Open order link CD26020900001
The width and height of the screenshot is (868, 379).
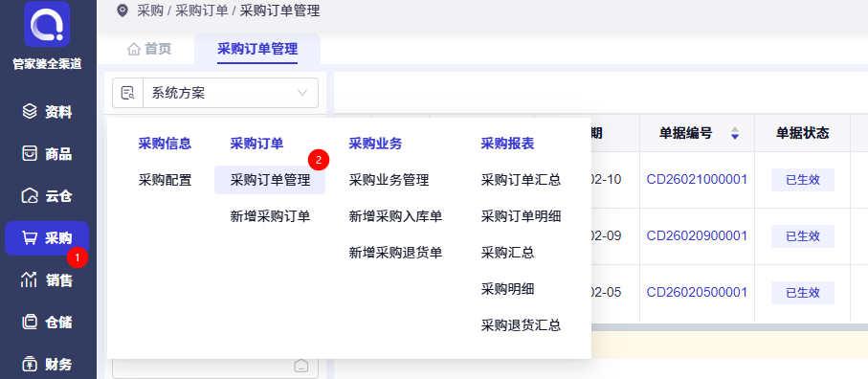pos(697,235)
